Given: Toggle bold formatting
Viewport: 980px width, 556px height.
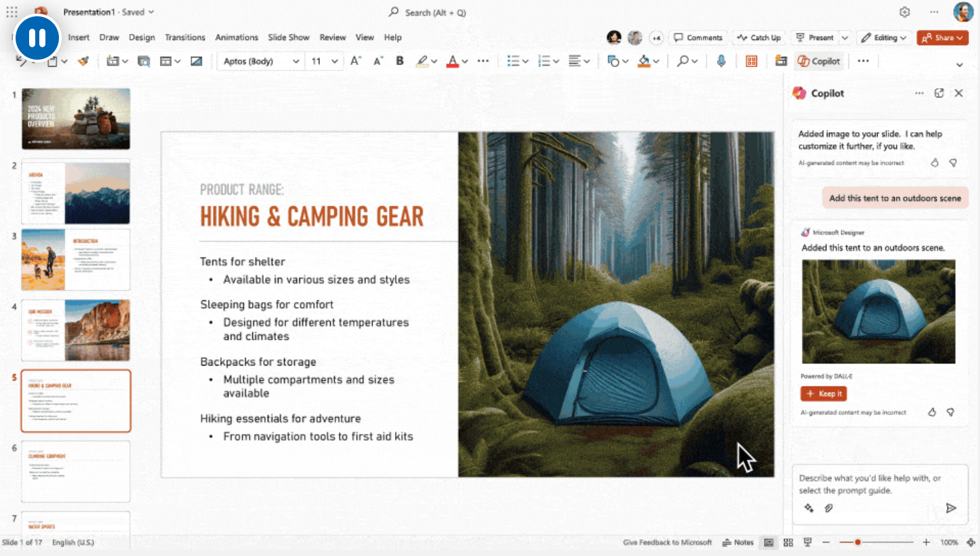Looking at the screenshot, I should 400,61.
